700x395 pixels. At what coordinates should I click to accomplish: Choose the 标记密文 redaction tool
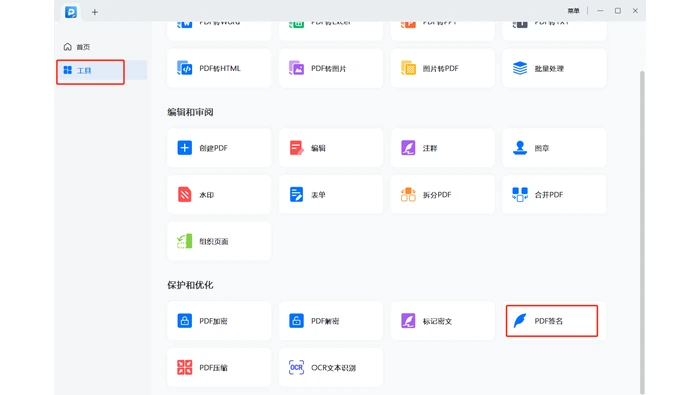(442, 321)
